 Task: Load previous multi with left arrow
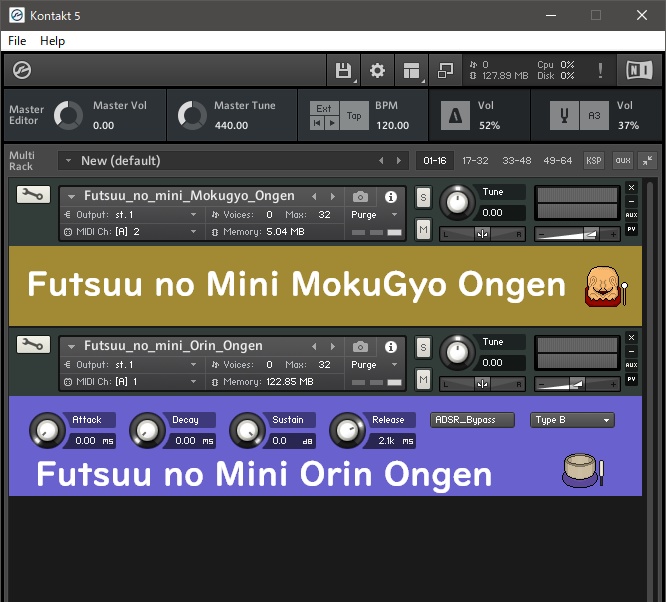pyautogui.click(x=381, y=161)
